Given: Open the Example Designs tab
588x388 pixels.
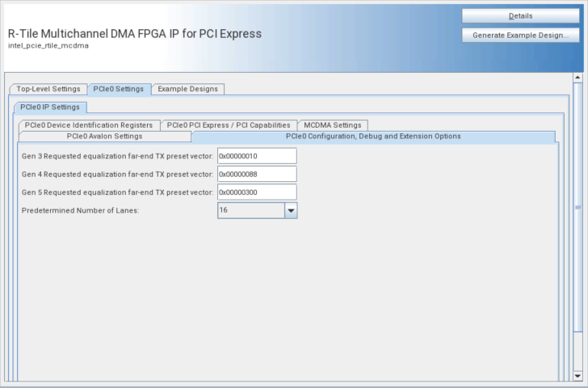Looking at the screenshot, I should [x=187, y=89].
